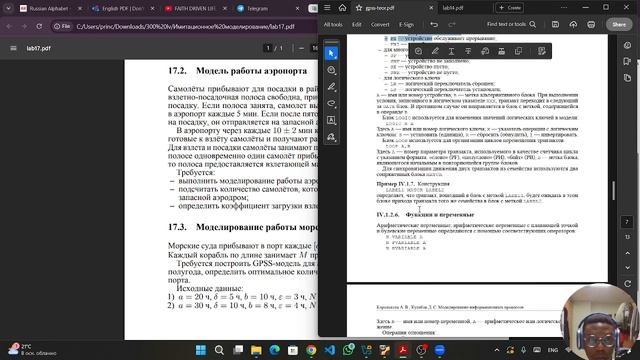Image resolution: width=640 pixels, height=360 pixels.
Task: Open Visual Studio Code from the taskbar
Action: 329,350
